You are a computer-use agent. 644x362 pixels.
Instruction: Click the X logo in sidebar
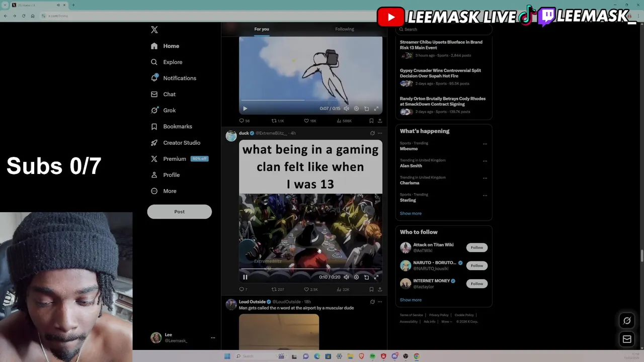point(154,30)
